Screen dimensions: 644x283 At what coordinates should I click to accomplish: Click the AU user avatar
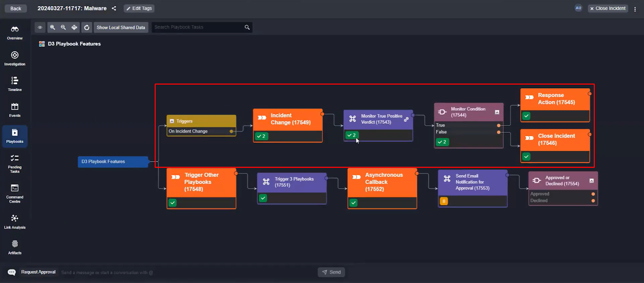[x=578, y=8]
